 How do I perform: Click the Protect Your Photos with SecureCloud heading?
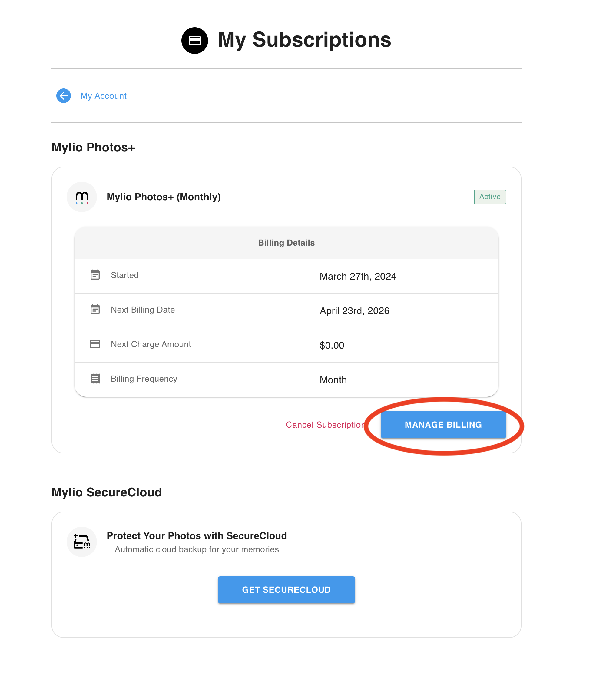(197, 536)
